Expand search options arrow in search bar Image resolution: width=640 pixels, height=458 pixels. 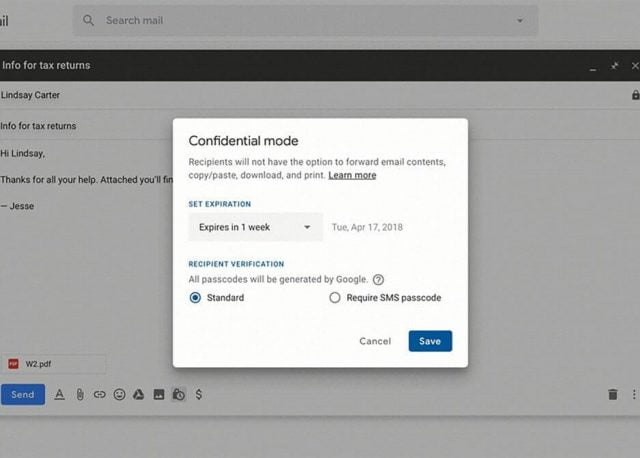(519, 21)
